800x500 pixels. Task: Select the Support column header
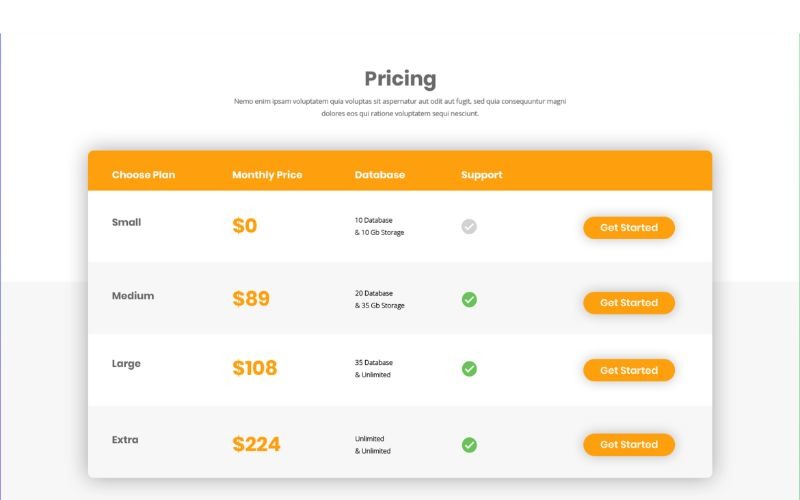(x=482, y=175)
